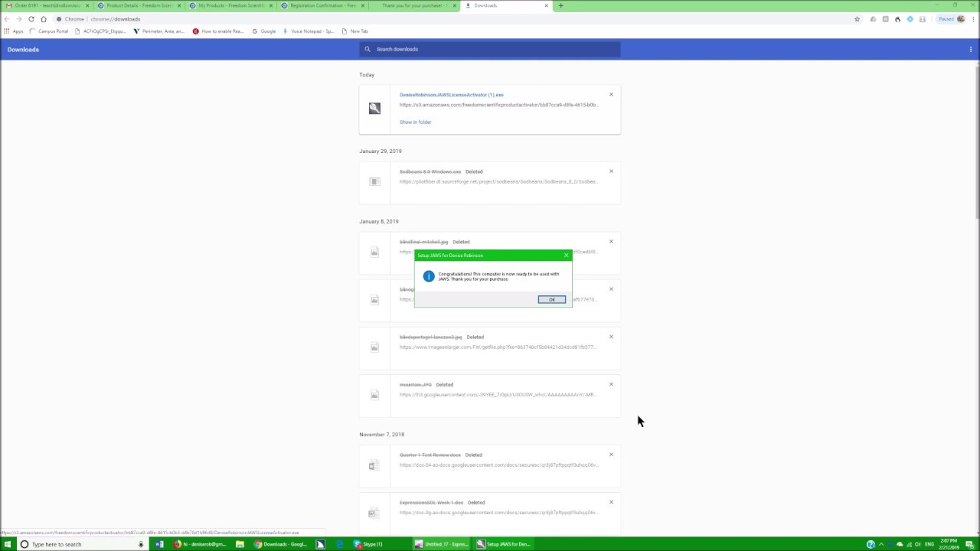Click the Quarter 1 Test Review.docx file icon
Screen dimensions: 980x551
[373, 465]
